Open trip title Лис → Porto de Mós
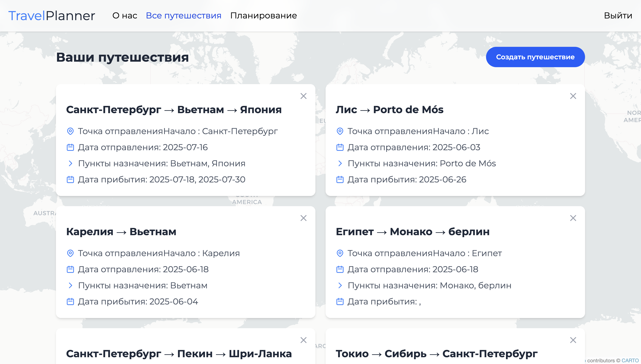 coord(389,110)
